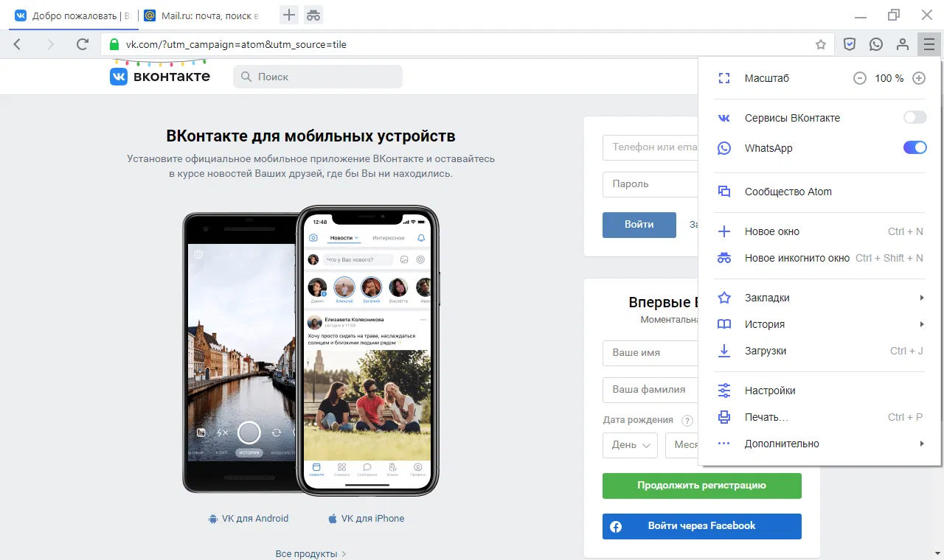Close the hamburger main menu button
944x560 pixels.
pos(929,44)
